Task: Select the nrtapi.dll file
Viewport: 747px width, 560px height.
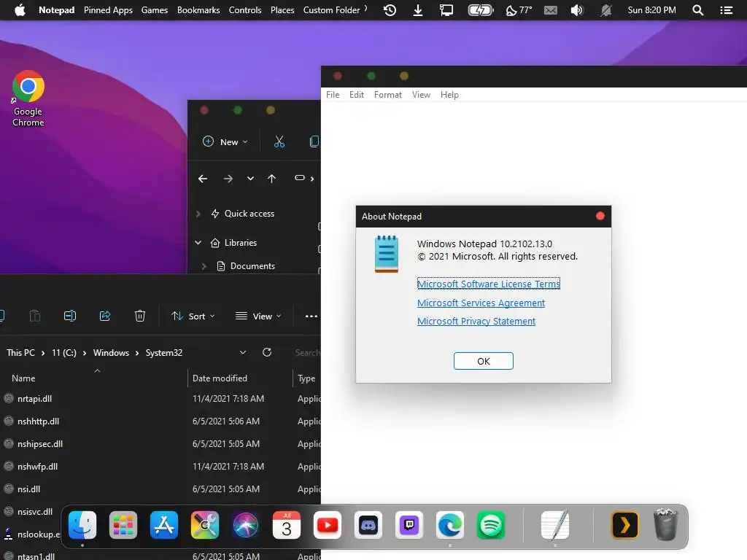Action: [x=34, y=399]
